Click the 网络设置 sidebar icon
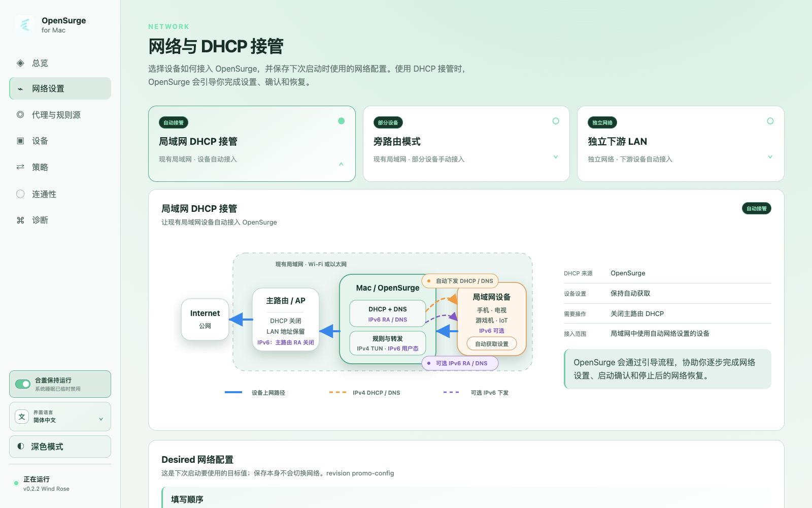The width and height of the screenshot is (812, 508). tap(20, 89)
